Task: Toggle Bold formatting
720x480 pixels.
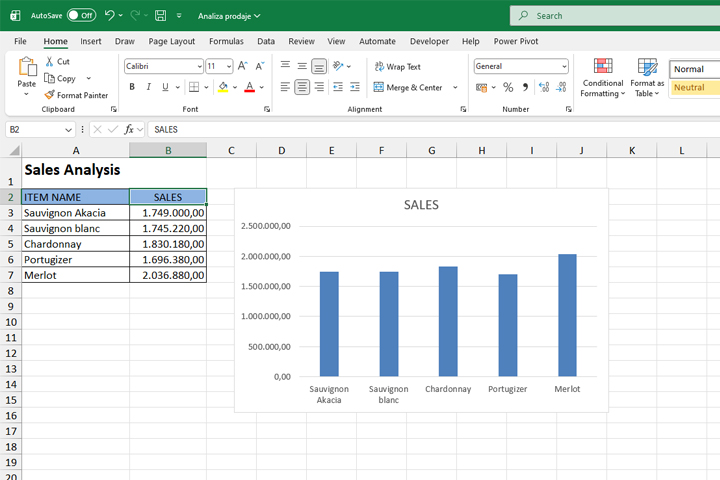Action: tap(130, 87)
